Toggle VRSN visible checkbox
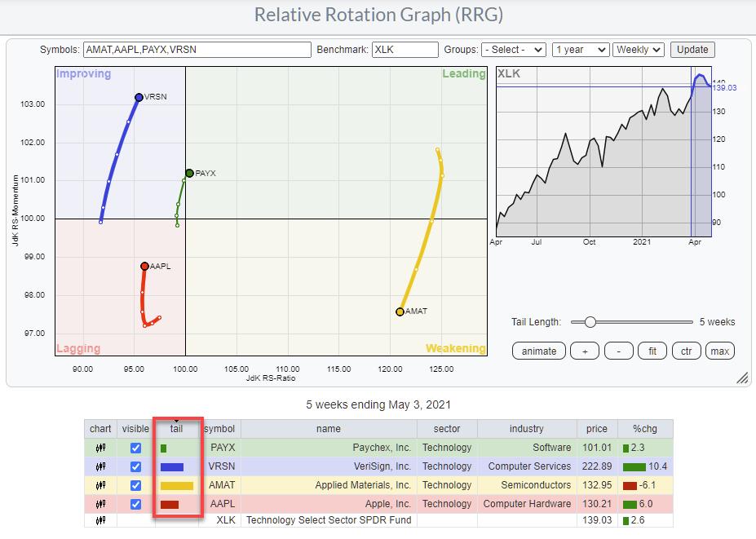This screenshot has width=756, height=539. click(136, 466)
